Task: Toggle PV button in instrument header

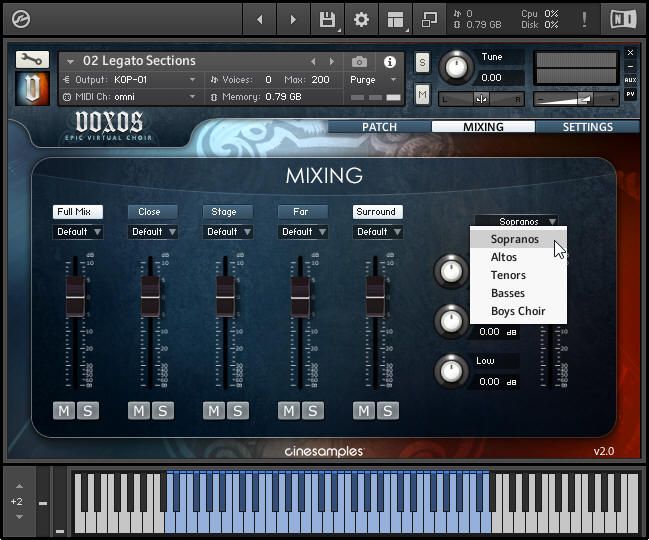Action: [630, 94]
